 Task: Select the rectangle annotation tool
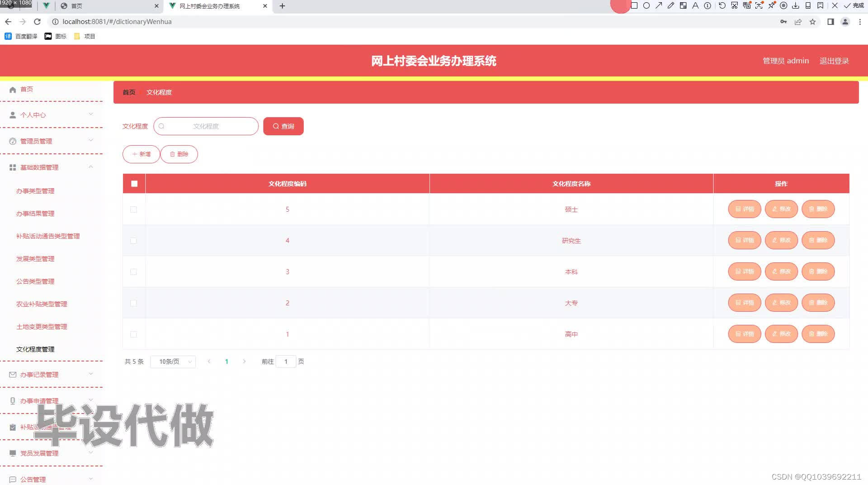click(634, 6)
